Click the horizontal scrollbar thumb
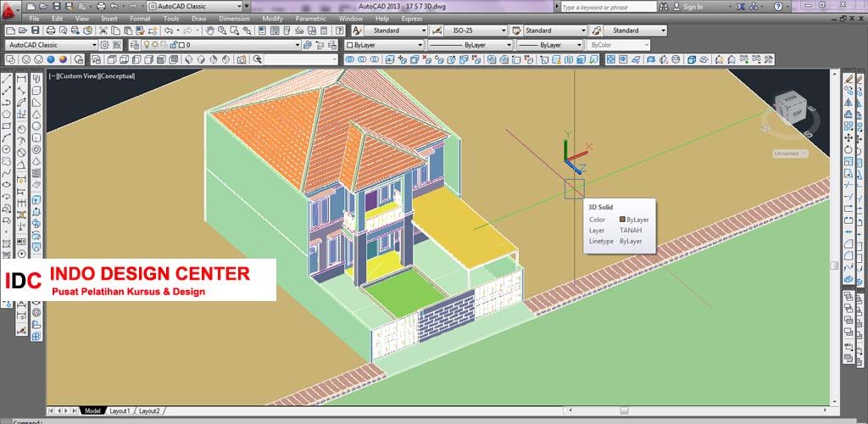 tap(624, 410)
